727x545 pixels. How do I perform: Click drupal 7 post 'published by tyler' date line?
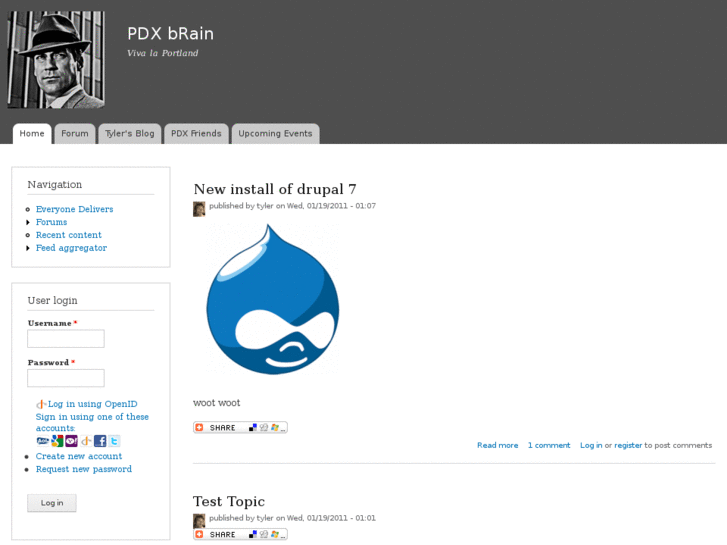point(292,206)
